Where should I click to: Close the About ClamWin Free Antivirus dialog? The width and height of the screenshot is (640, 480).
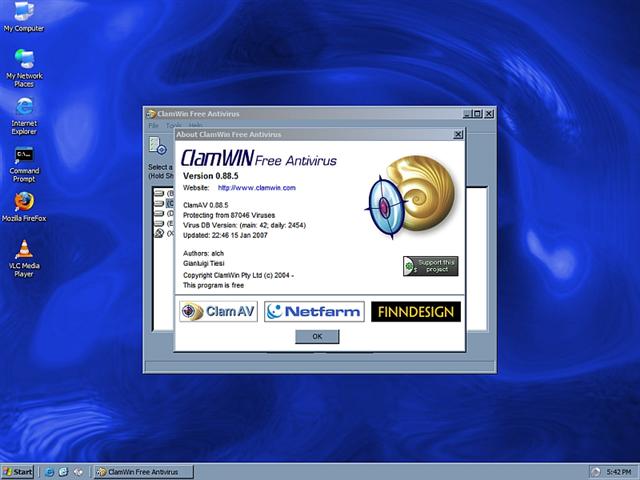458,134
